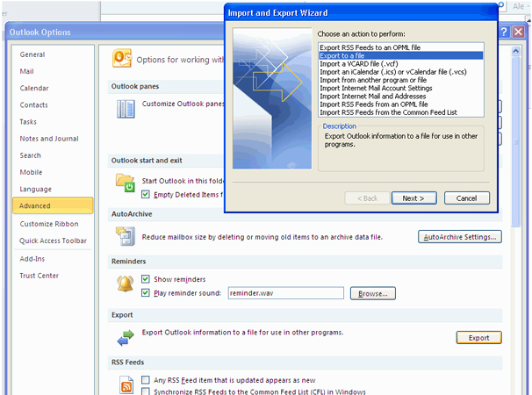Open the Notes and Journal category
532x395 pixels.
[49, 139]
